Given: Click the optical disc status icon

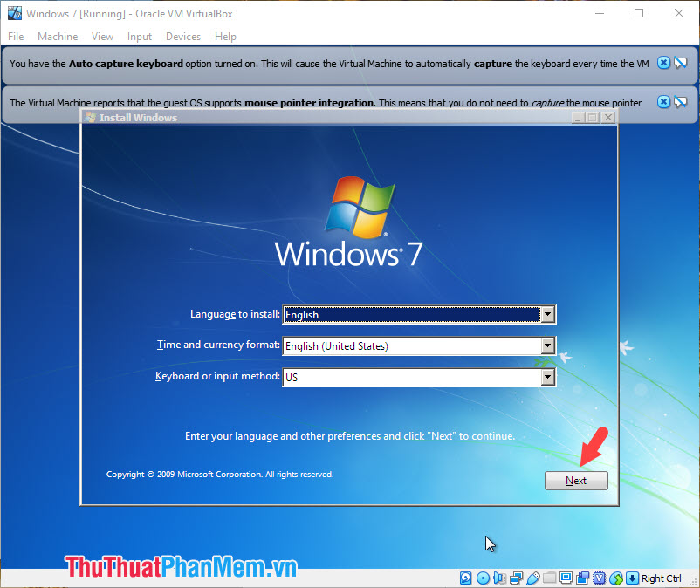Looking at the screenshot, I should 483,578.
